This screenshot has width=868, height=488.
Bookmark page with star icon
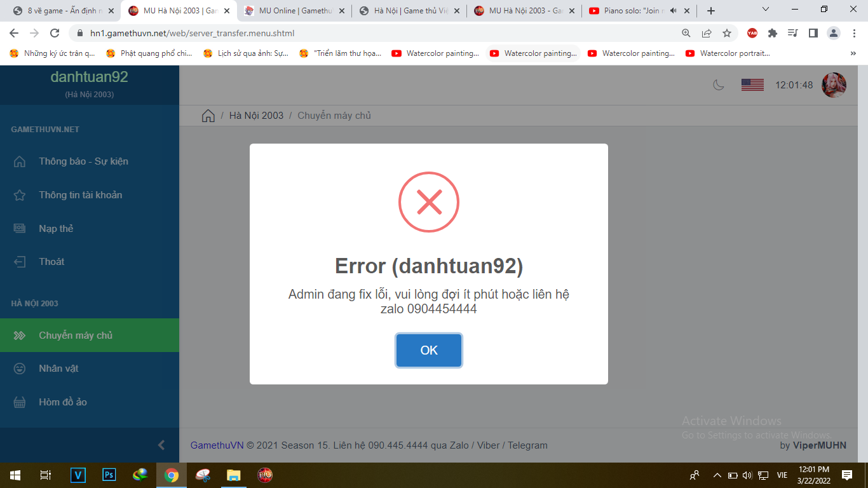[727, 33]
